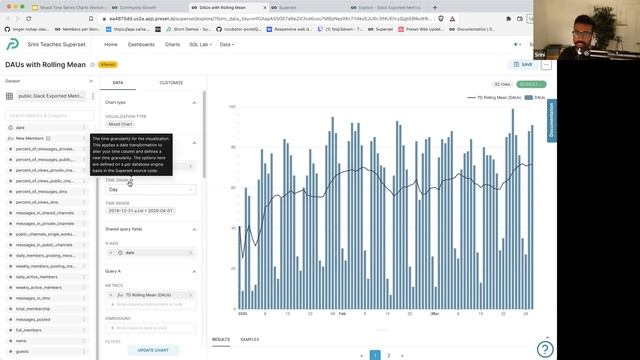Toggle the DAUs legend entry
Image resolution: width=640 pixels, height=360 pixels.
pyautogui.click(x=535, y=98)
